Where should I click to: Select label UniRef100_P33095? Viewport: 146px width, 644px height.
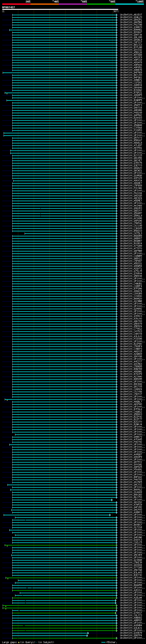pos(131,339)
